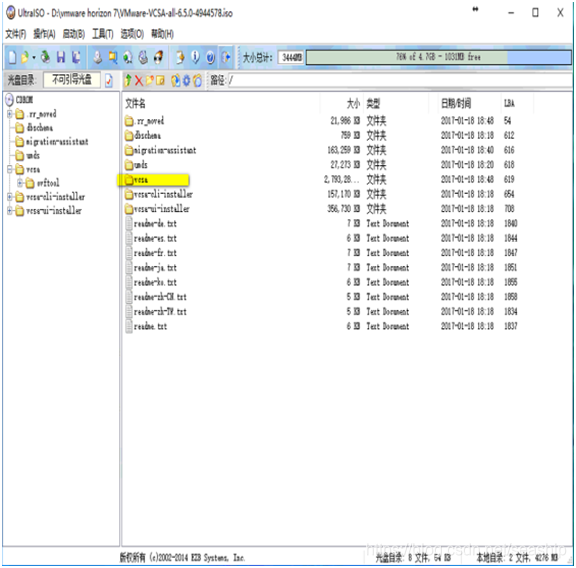Click the 路径 path input field

coord(400,80)
